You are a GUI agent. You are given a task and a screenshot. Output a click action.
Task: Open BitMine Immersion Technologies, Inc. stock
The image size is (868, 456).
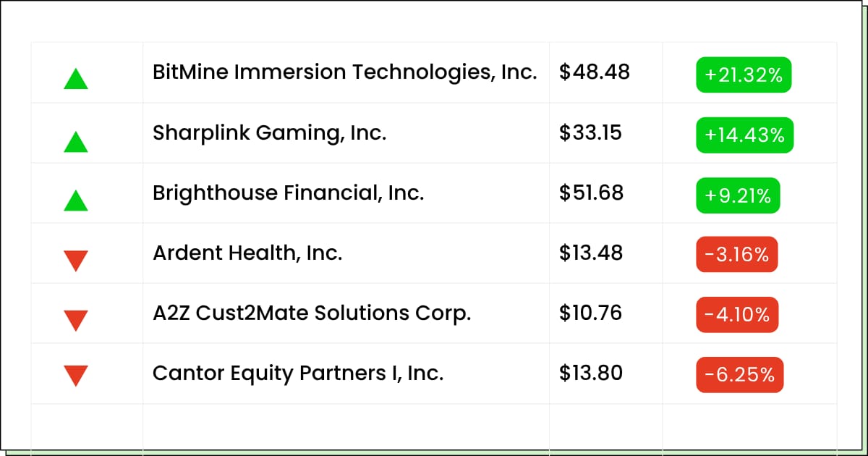pos(345,72)
